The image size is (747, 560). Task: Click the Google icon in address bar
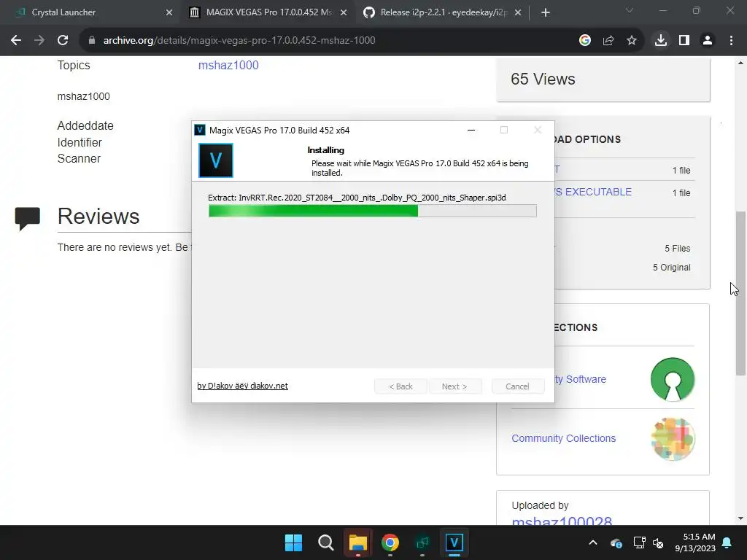tap(584, 41)
